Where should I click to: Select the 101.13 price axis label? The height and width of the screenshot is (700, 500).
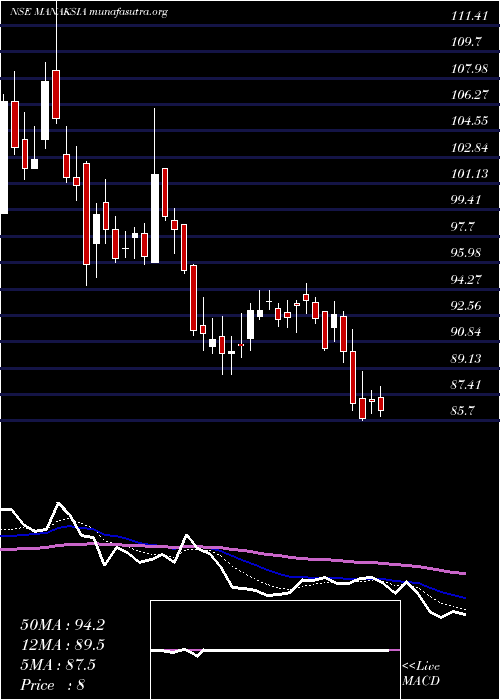point(469,174)
